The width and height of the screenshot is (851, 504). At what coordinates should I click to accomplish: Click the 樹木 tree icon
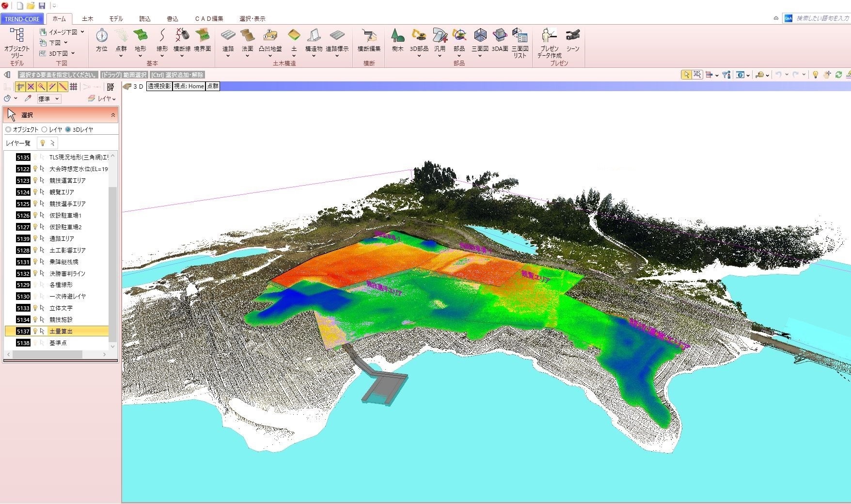point(397,36)
